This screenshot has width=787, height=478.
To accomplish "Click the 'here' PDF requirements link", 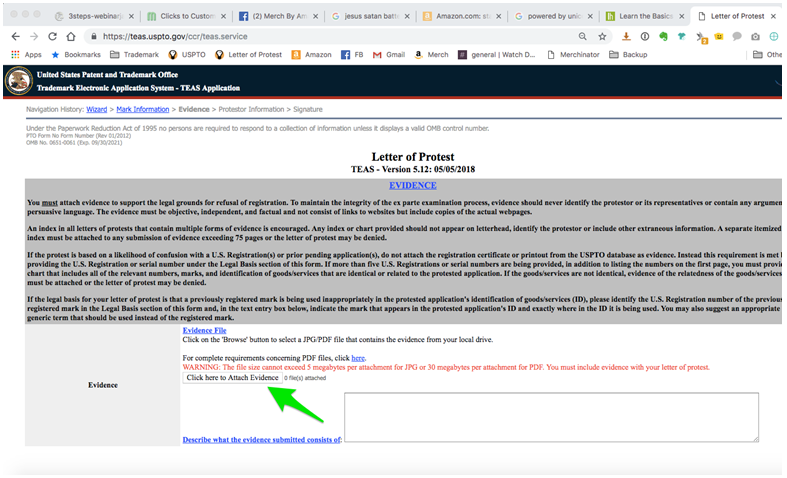I will tap(358, 358).
